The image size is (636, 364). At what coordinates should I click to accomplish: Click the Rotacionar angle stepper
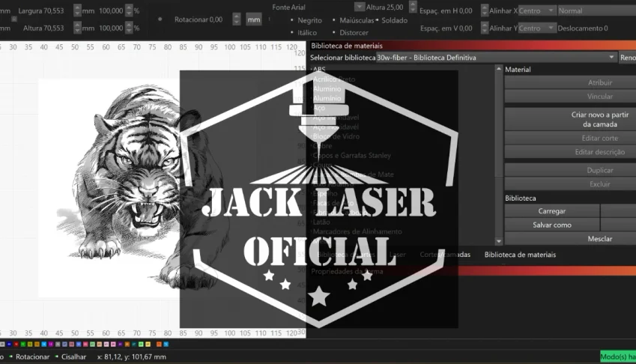tap(237, 19)
